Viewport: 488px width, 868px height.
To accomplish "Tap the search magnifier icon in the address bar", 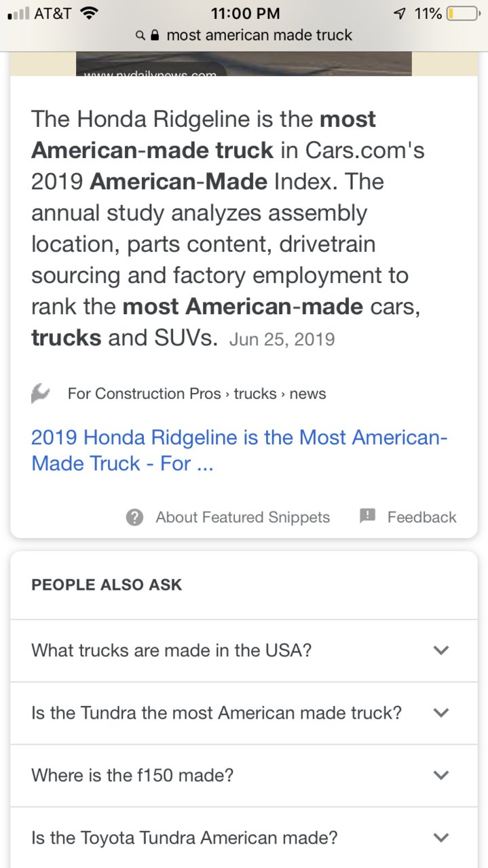I will [140, 35].
